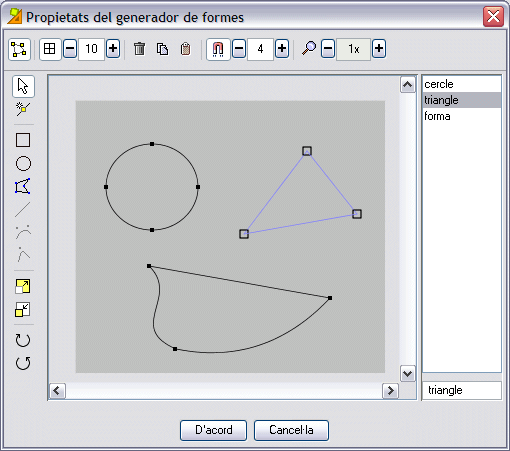This screenshot has height=451, width=510.
Task: Click the expand shape icon
Action: tap(23, 286)
